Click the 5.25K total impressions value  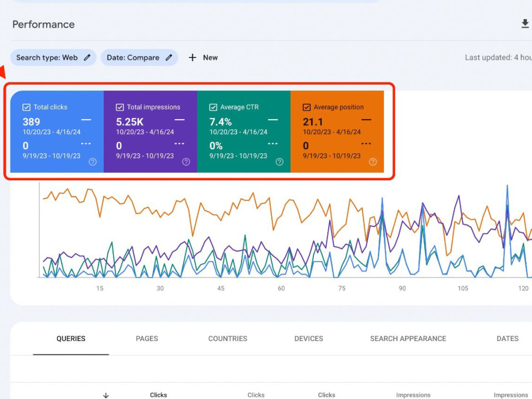130,122
